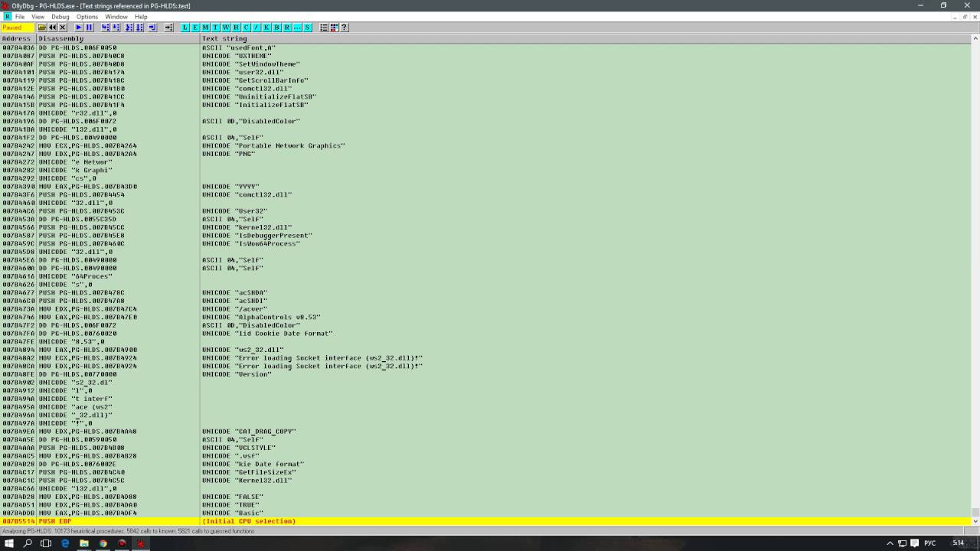Select the "IsDebuggerPresent" string row

pos(485,236)
